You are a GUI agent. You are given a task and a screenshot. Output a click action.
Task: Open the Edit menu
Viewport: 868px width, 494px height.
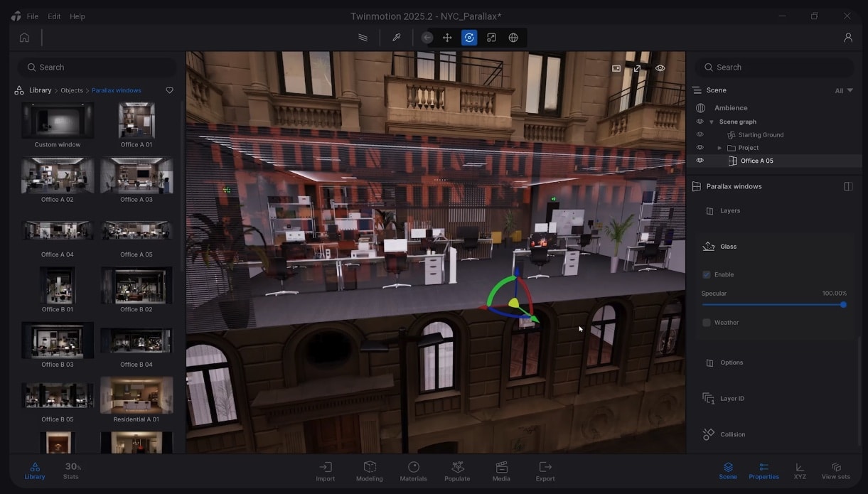[x=54, y=16]
